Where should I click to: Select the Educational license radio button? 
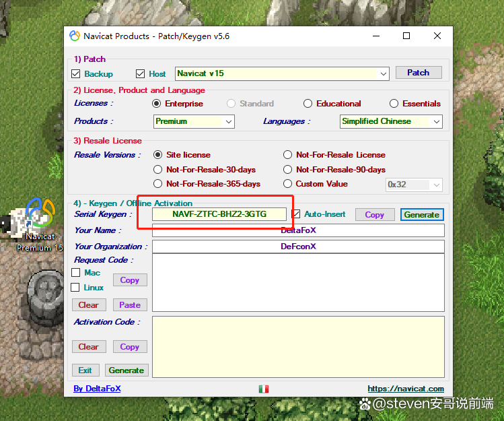point(308,104)
